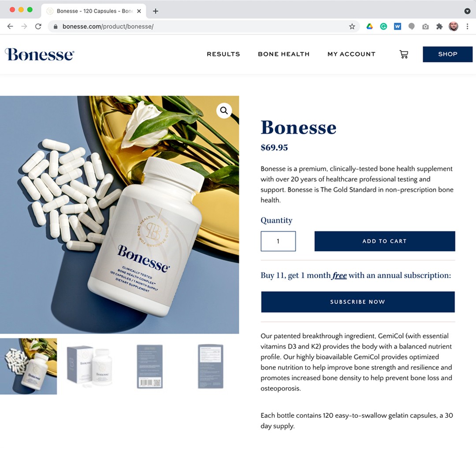Click the magnifier zoom icon on product image
This screenshot has width=476, height=457.
[224, 111]
